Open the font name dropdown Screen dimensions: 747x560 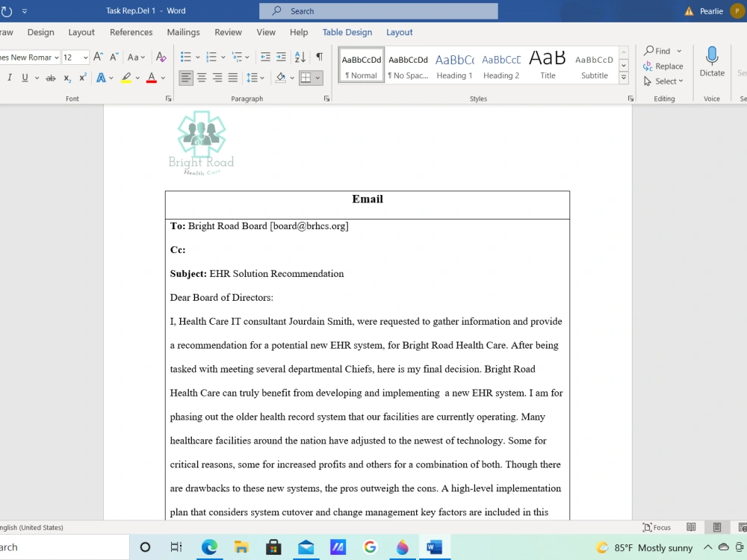pyautogui.click(x=57, y=57)
